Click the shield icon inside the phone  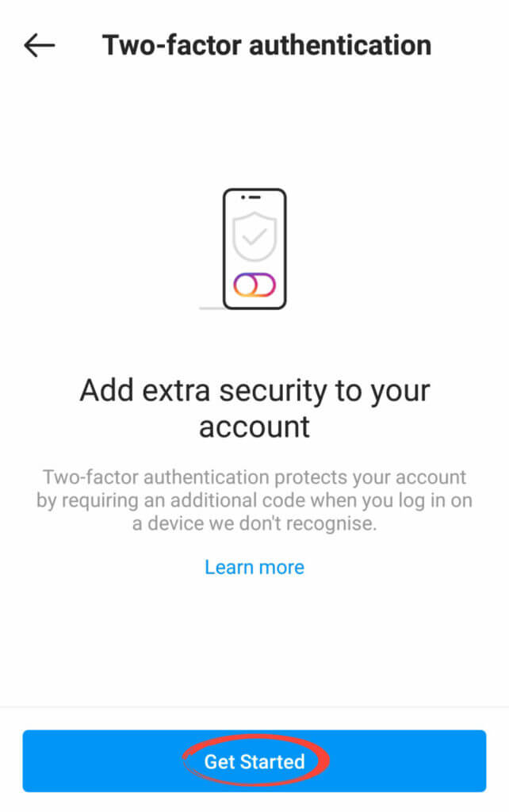tap(254, 236)
